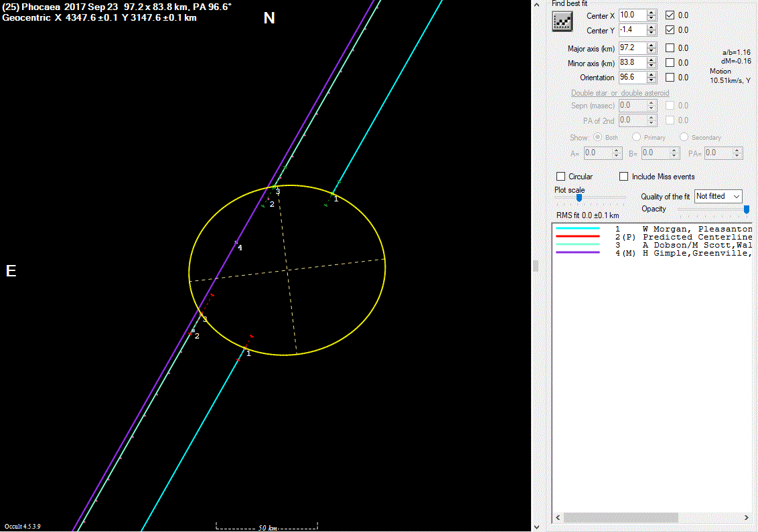Select H Gimple, Greenville observer entry

pyautogui.click(x=696, y=253)
